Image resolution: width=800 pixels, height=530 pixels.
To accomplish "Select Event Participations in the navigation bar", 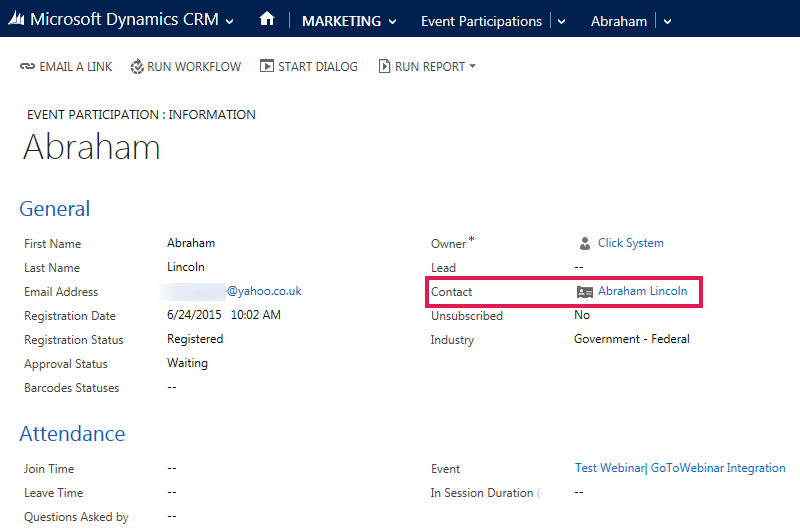I will tap(481, 21).
